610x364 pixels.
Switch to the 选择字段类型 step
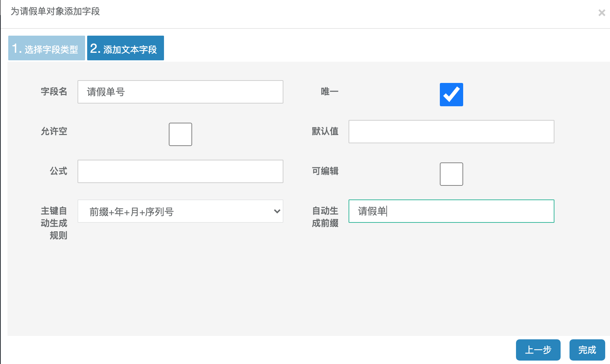(46, 48)
